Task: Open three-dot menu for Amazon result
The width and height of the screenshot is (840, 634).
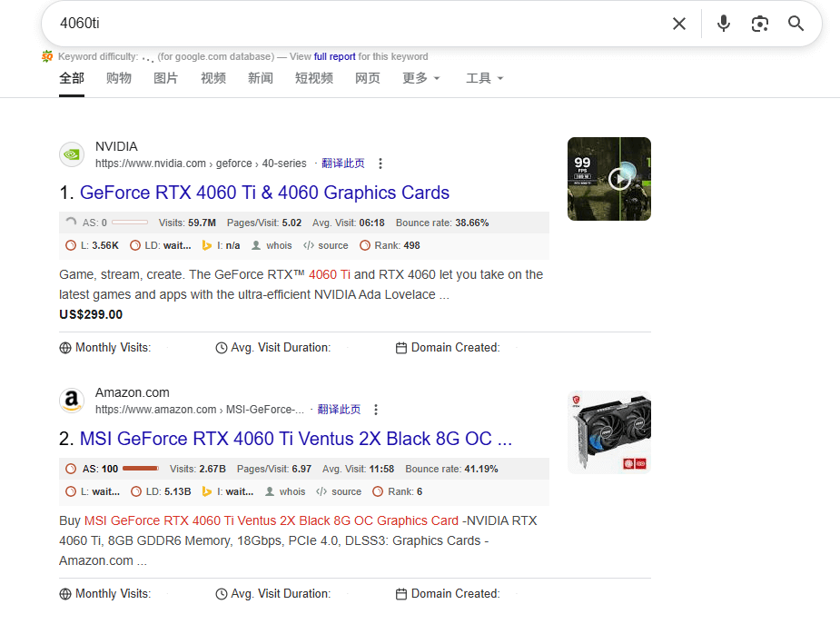Action: click(x=376, y=410)
